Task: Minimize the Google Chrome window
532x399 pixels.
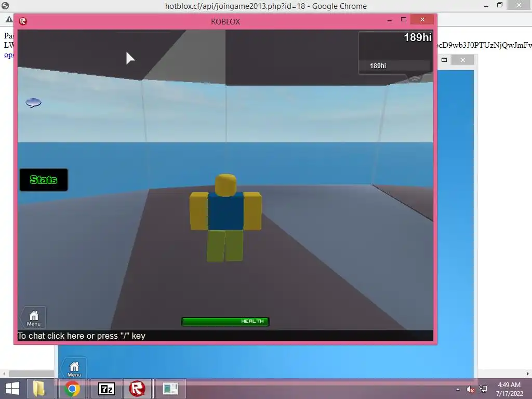Action: [x=486, y=6]
